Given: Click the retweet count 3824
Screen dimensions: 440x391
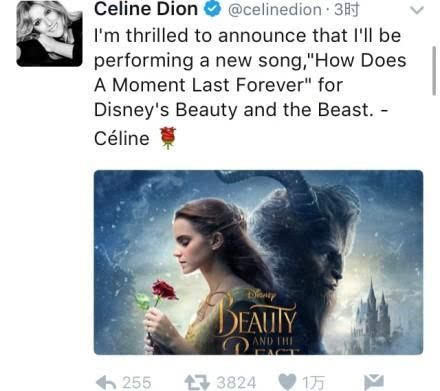Looking at the screenshot, I should point(236,383).
